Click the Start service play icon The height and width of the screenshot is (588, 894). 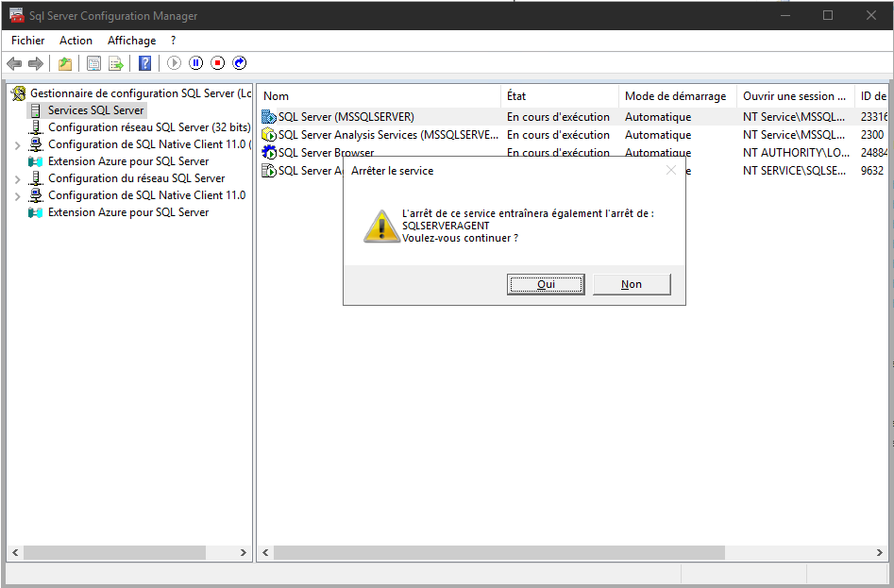click(174, 63)
